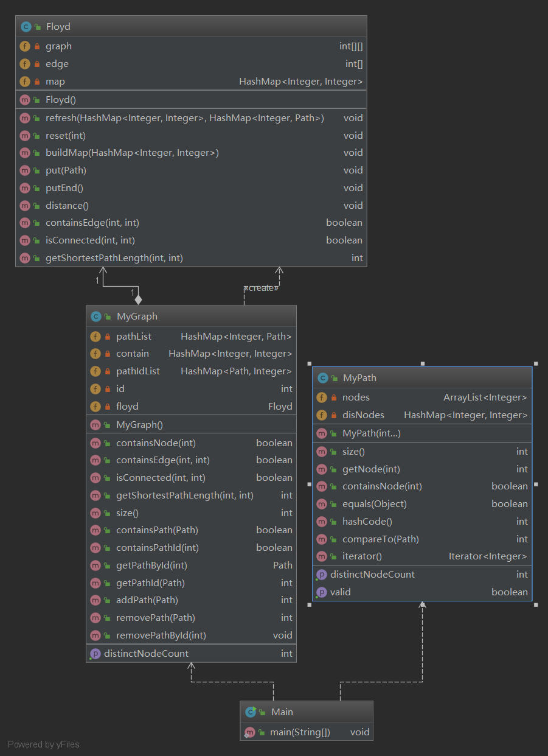Click the MyGraph class icon in the header
Viewport: 548px width, 756px height.
coord(96,317)
